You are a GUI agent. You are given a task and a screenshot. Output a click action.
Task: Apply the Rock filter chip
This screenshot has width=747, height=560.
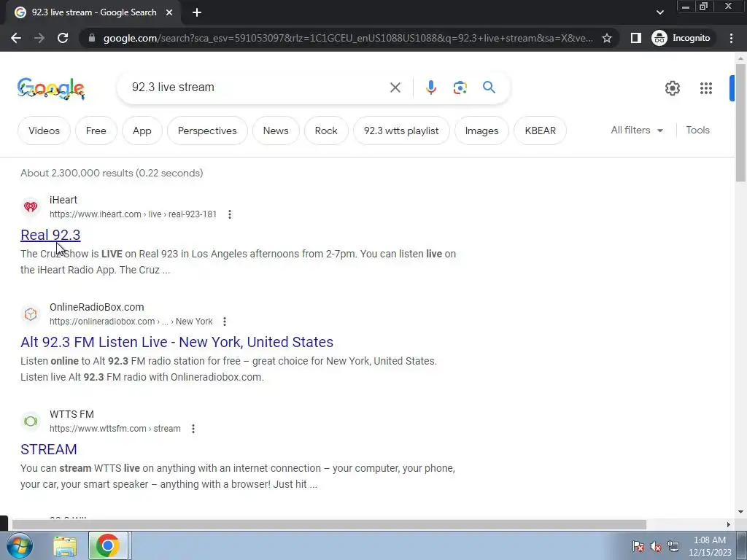(x=326, y=131)
